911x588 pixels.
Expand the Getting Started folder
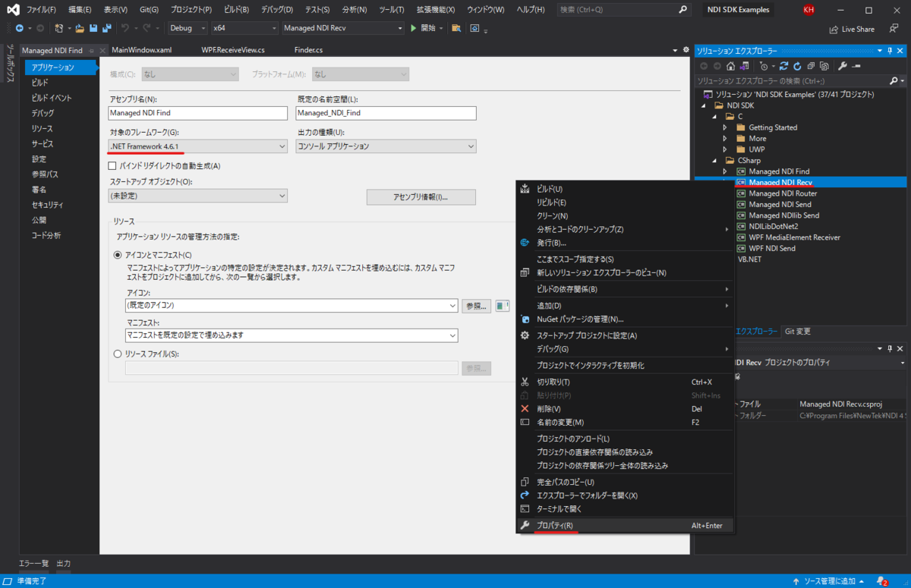725,127
